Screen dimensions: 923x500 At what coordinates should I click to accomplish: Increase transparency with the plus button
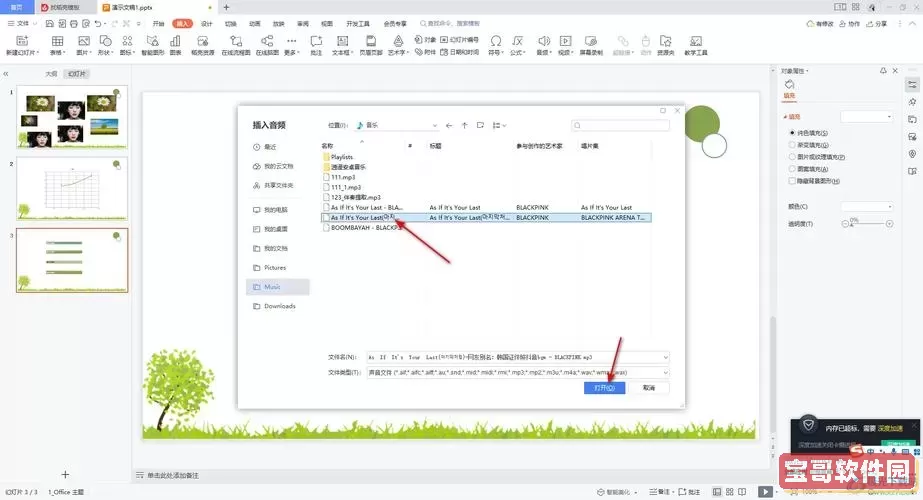(889, 224)
